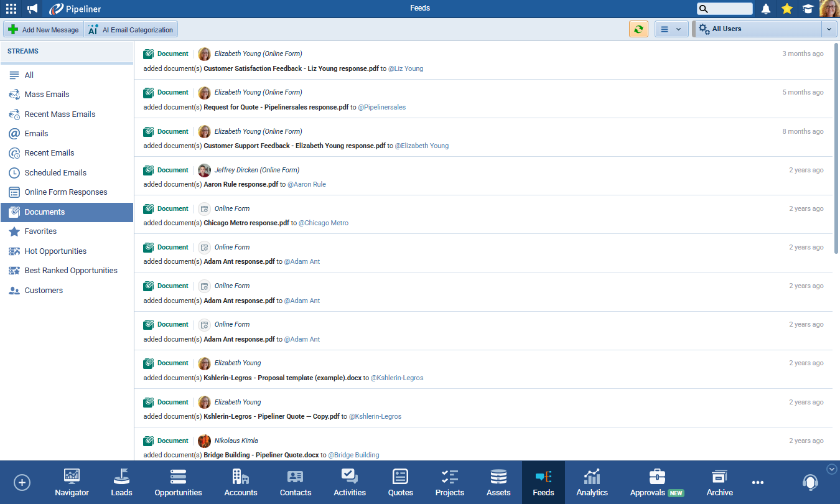Open Customer Satisfaction Feedback - Liz Young response.pdf

pyautogui.click(x=291, y=68)
